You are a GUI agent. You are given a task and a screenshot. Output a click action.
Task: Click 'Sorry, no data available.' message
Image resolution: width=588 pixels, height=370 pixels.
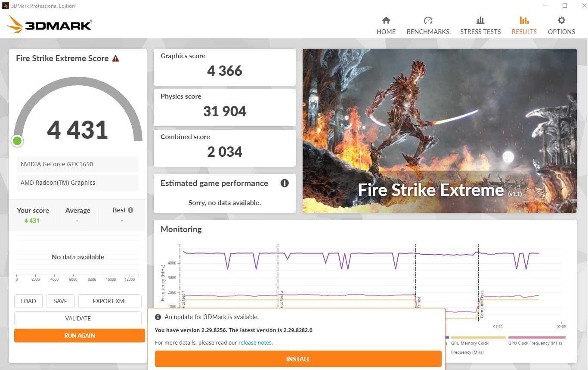(225, 202)
